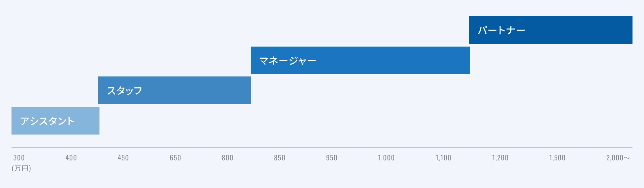Click the スタッフ text label
Screen dimensions: 644x188
click(124, 91)
